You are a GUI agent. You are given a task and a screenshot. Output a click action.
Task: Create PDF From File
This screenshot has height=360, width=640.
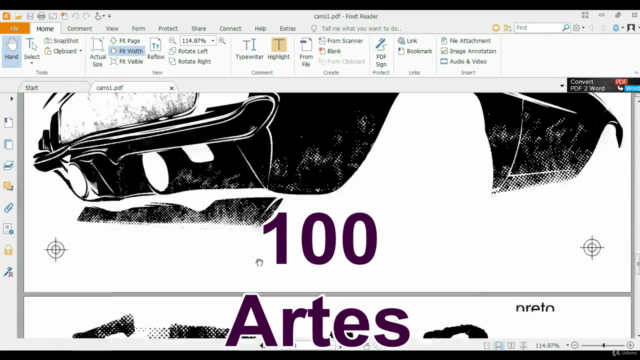[x=306, y=52]
